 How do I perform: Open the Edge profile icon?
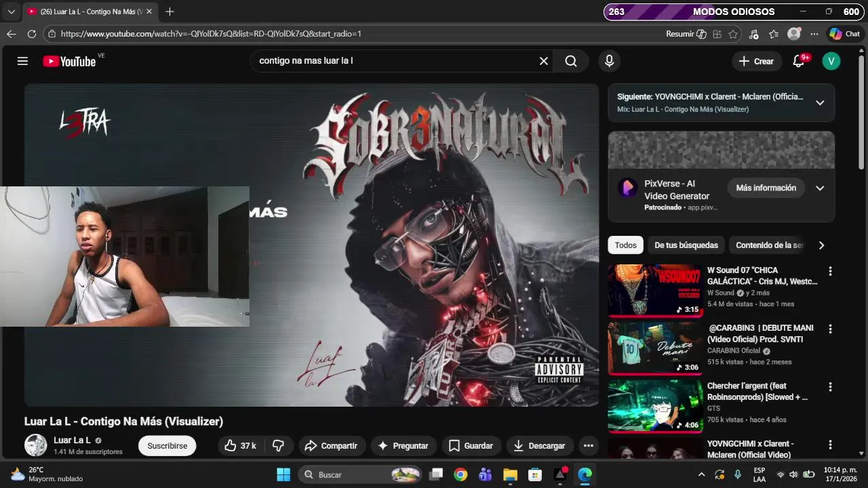click(x=794, y=34)
